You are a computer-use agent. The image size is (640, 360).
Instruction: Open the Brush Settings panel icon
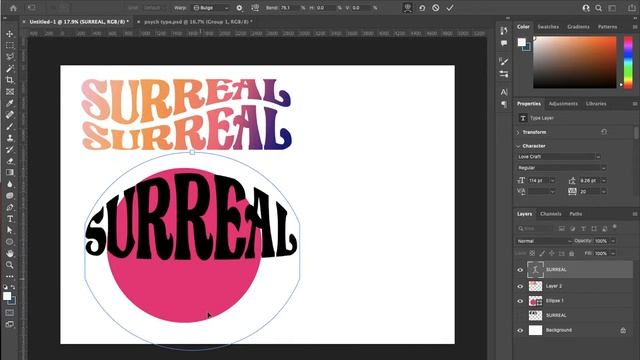tap(504, 61)
